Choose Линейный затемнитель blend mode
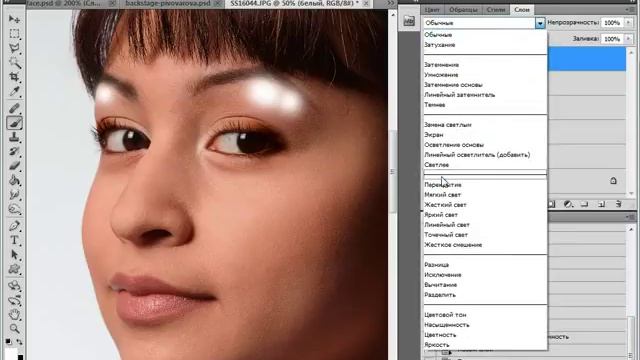Screen dimensions: 640x360 485,95
